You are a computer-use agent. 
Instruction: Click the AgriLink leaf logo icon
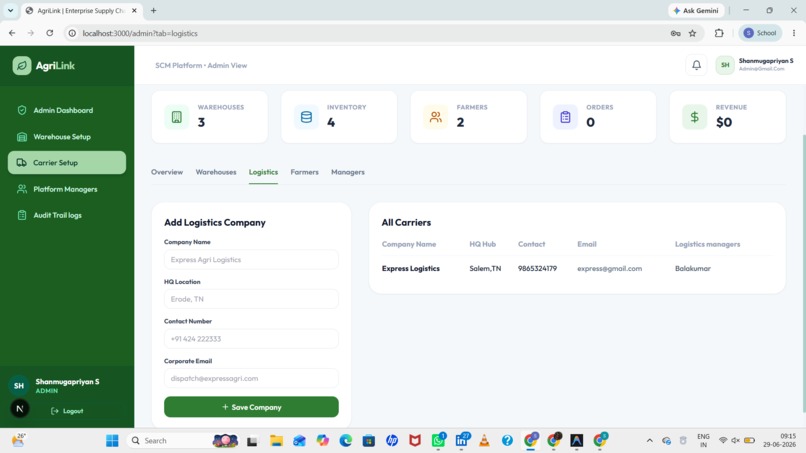[22, 65]
